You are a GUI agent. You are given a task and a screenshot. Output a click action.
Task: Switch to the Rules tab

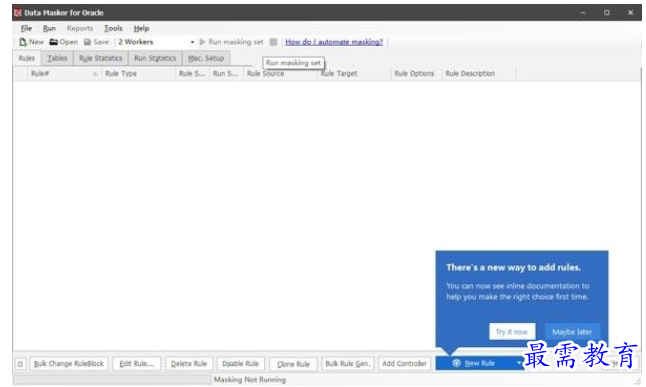[x=27, y=58]
